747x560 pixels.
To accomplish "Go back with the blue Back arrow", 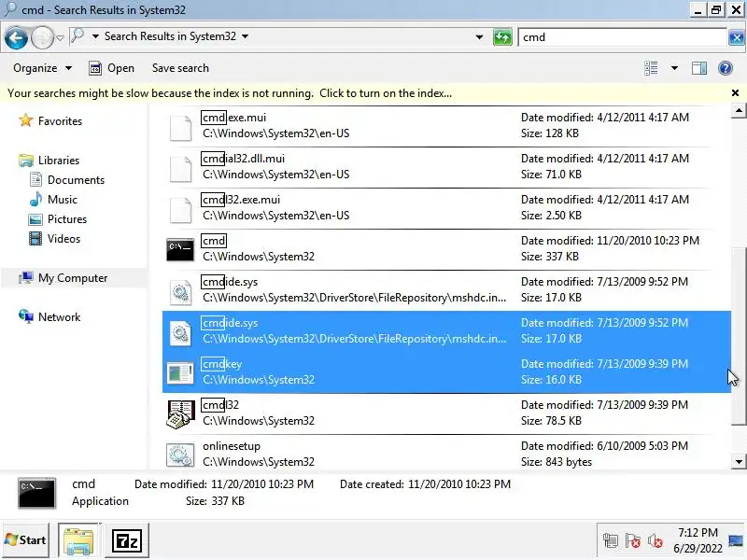I will [16, 37].
